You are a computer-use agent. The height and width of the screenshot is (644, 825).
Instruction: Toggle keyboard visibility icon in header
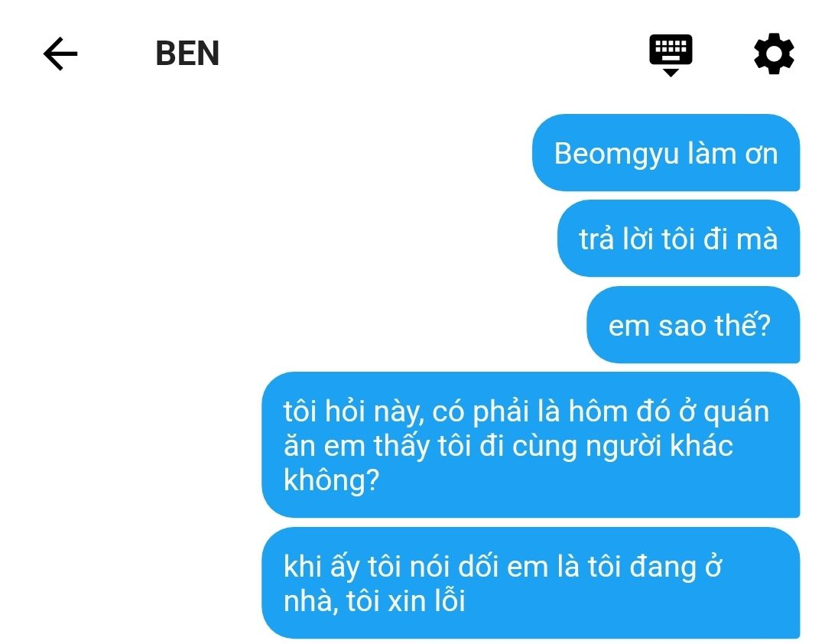[671, 55]
